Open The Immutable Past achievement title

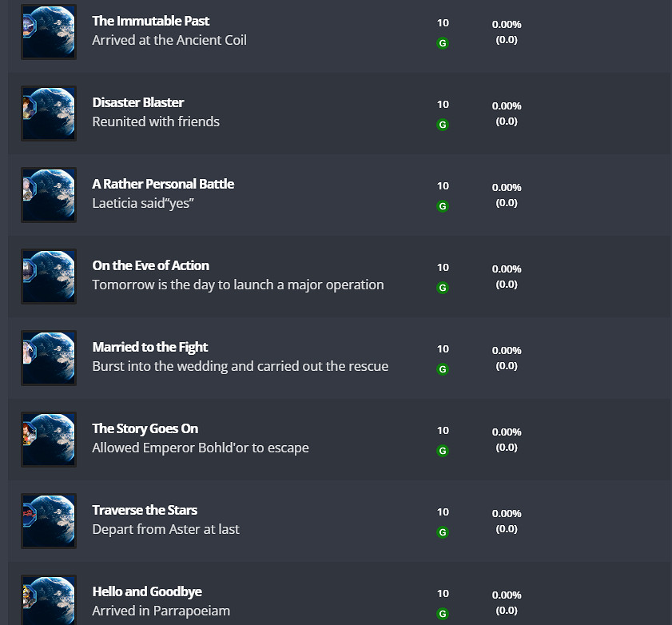pos(151,21)
